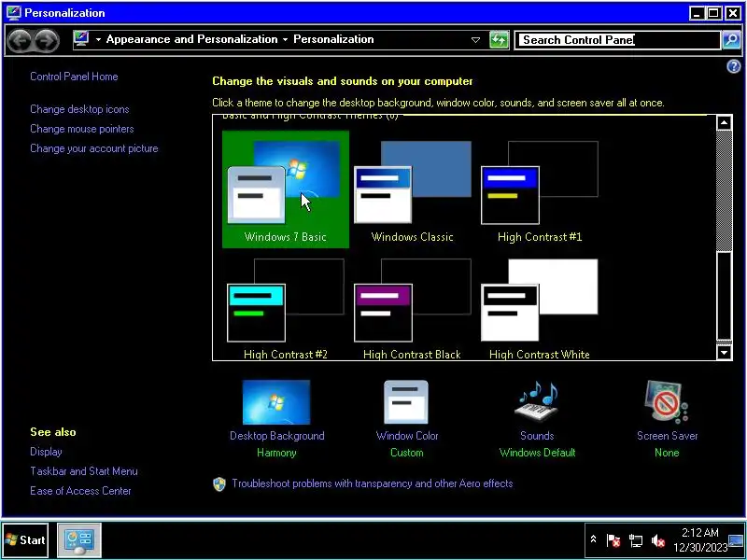
Task: Click the green Refresh button
Action: pyautogui.click(x=499, y=40)
